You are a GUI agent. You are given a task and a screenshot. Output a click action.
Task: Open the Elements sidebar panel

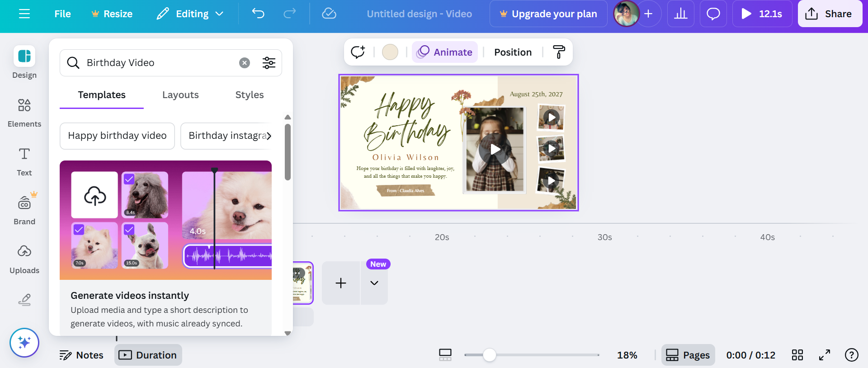tap(24, 113)
